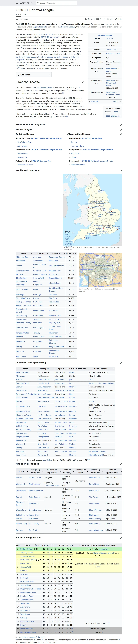
Task: Sort personnel table by Captain column
Action: pos(61,369)
